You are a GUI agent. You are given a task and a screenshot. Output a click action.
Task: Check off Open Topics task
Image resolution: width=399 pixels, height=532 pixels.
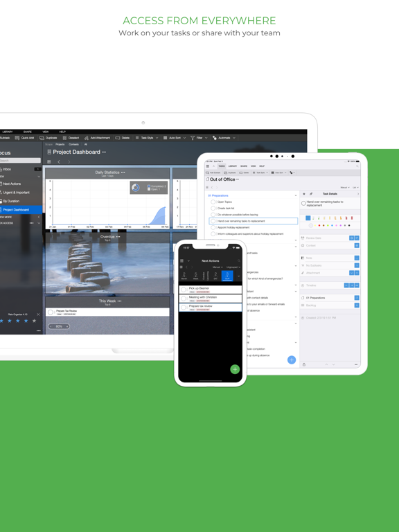tap(213, 202)
